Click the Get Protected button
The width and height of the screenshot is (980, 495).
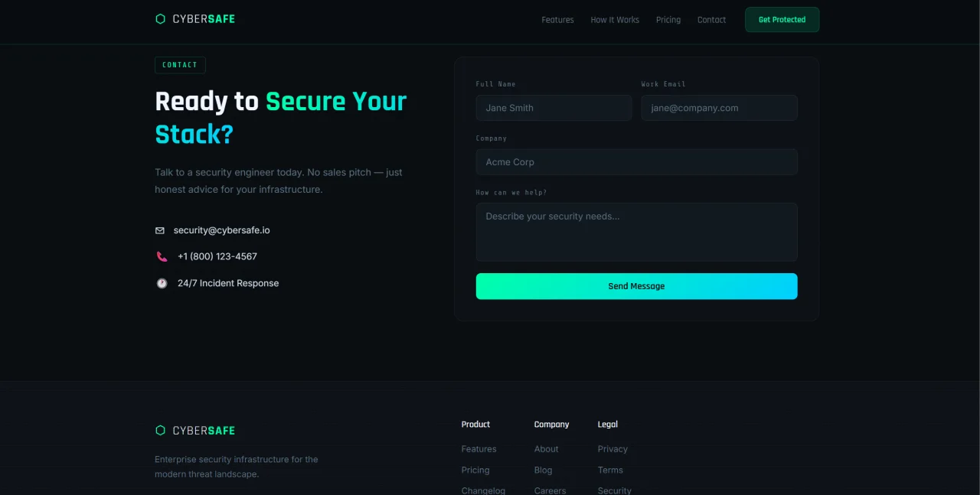click(x=782, y=20)
